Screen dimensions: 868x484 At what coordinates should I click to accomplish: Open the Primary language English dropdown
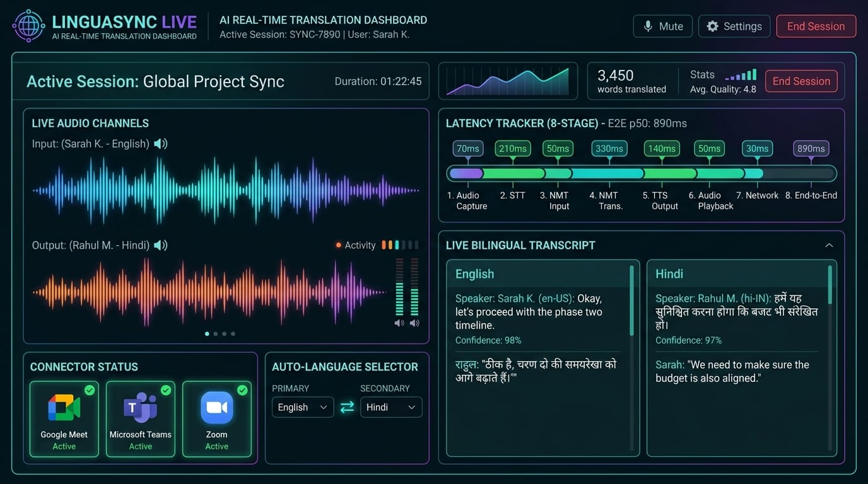click(x=303, y=407)
